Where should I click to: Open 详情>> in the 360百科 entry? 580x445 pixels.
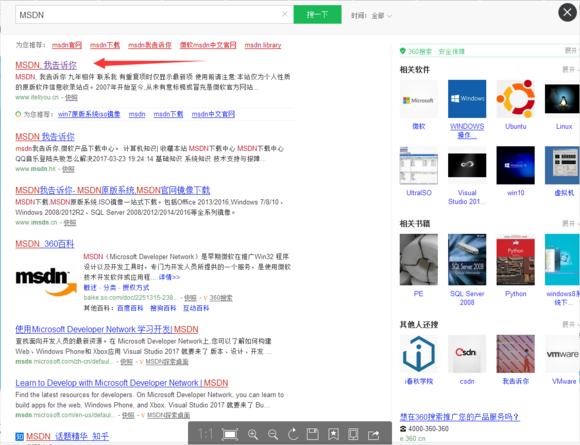[x=169, y=277]
